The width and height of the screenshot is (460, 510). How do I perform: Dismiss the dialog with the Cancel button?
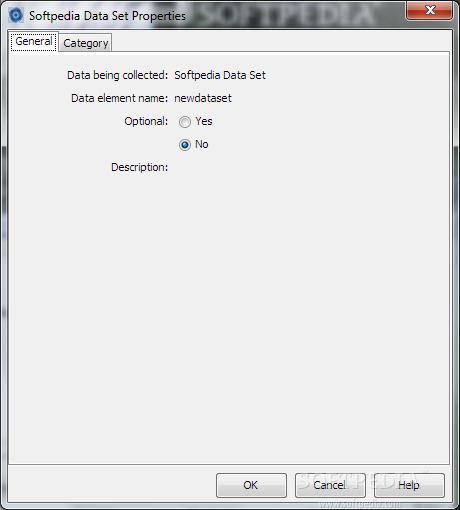click(330, 485)
